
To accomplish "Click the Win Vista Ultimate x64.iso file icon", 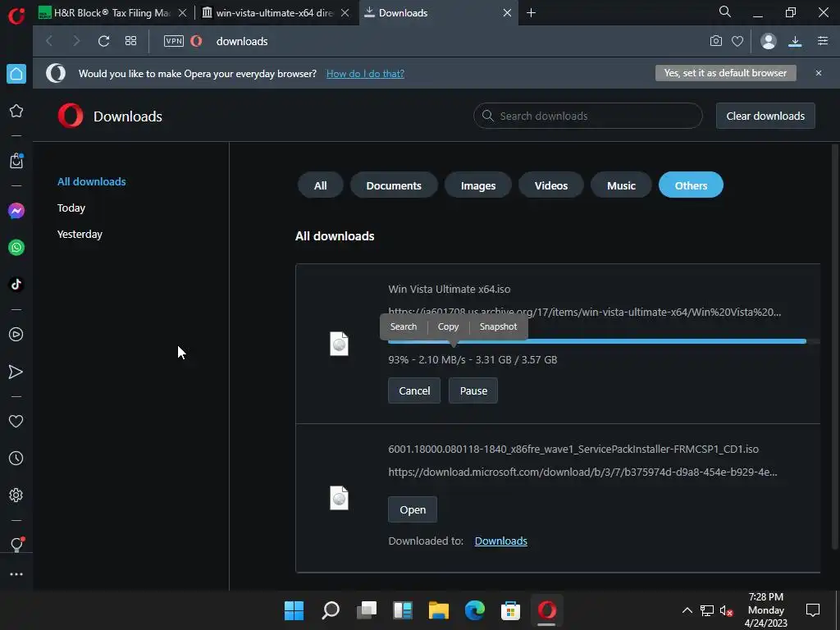I will (x=339, y=344).
